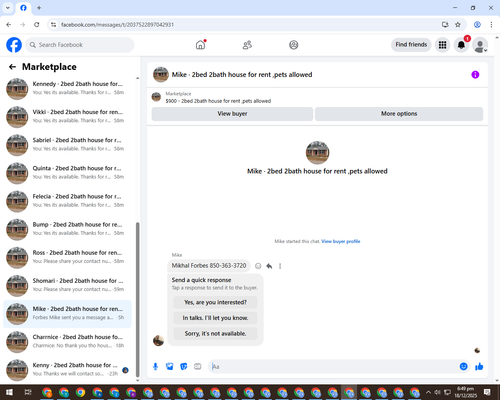Image resolution: width=500 pixels, height=400 pixels.
Task: Click the browser address bar URL
Action: (117, 25)
